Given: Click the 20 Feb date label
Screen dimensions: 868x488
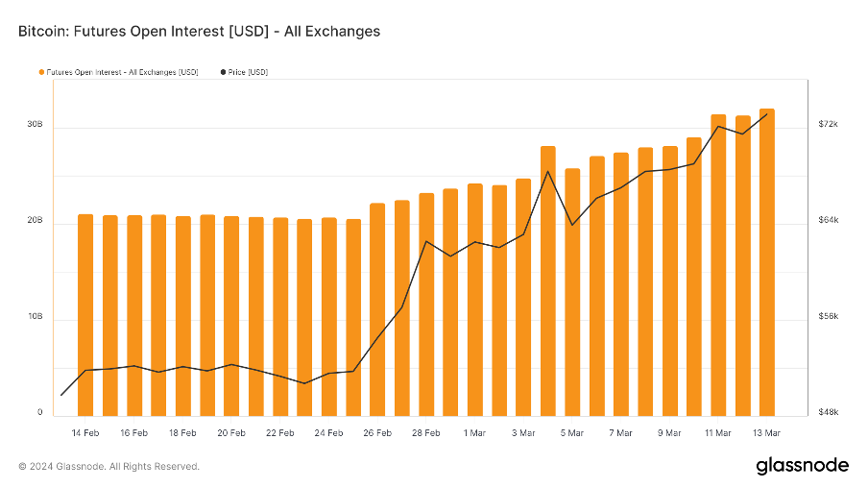Looking at the screenshot, I should click(x=231, y=433).
